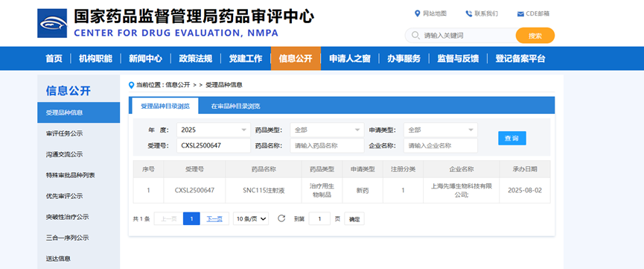Click the blue 查询 button
The image size is (644, 269).
[511, 138]
